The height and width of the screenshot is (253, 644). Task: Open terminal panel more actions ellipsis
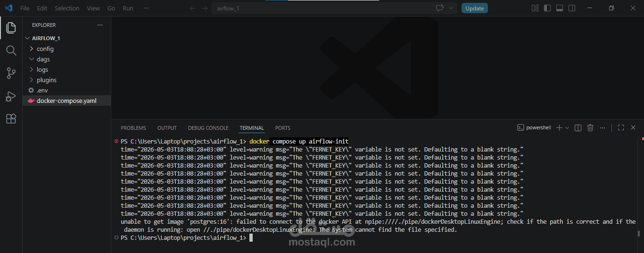click(603, 127)
